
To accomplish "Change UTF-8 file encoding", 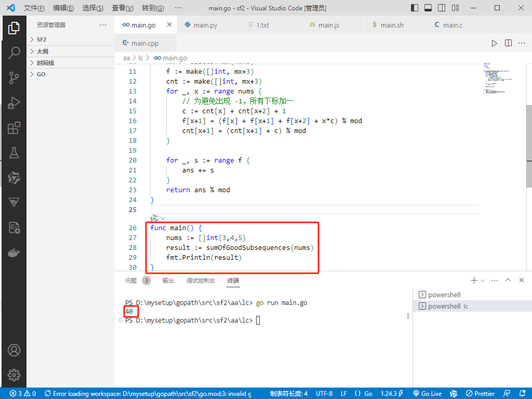I will point(324,394).
